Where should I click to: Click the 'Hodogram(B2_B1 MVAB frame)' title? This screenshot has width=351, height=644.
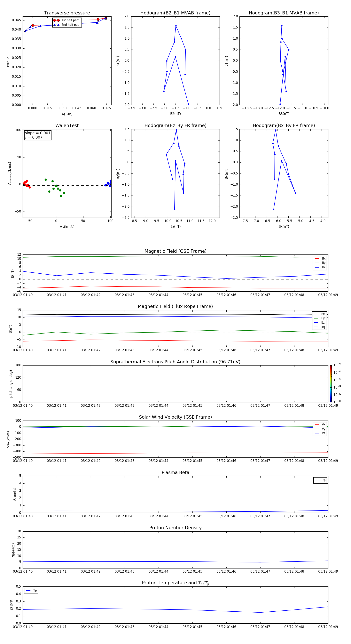(x=175, y=13)
